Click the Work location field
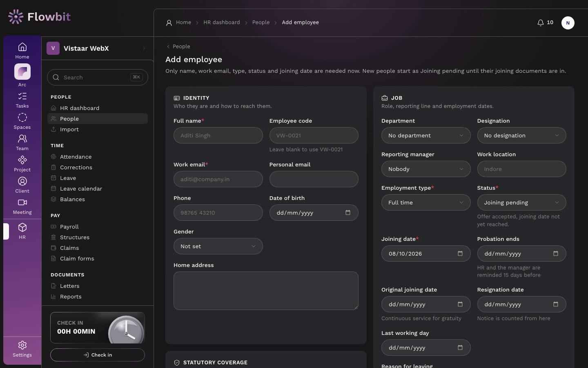Viewport: 588px width, 368px height. pos(521,169)
